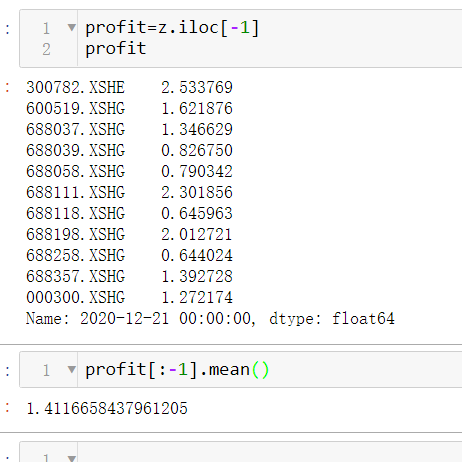Select value 0.790342 in the output
The image size is (462, 462).
click(x=197, y=172)
